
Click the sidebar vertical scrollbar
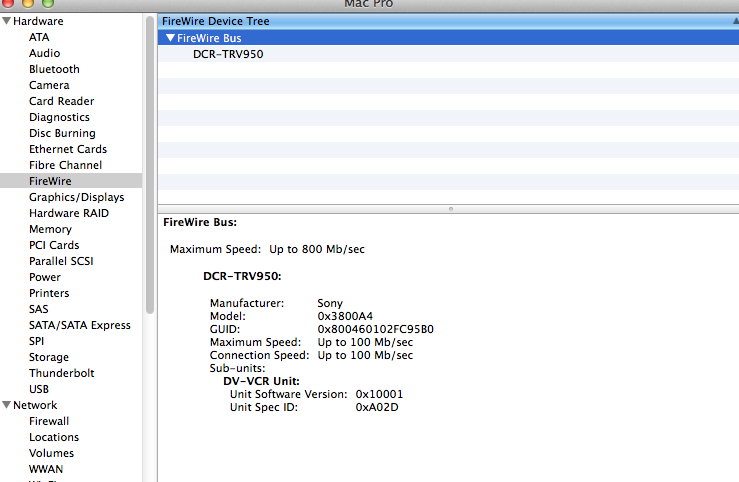[x=150, y=165]
